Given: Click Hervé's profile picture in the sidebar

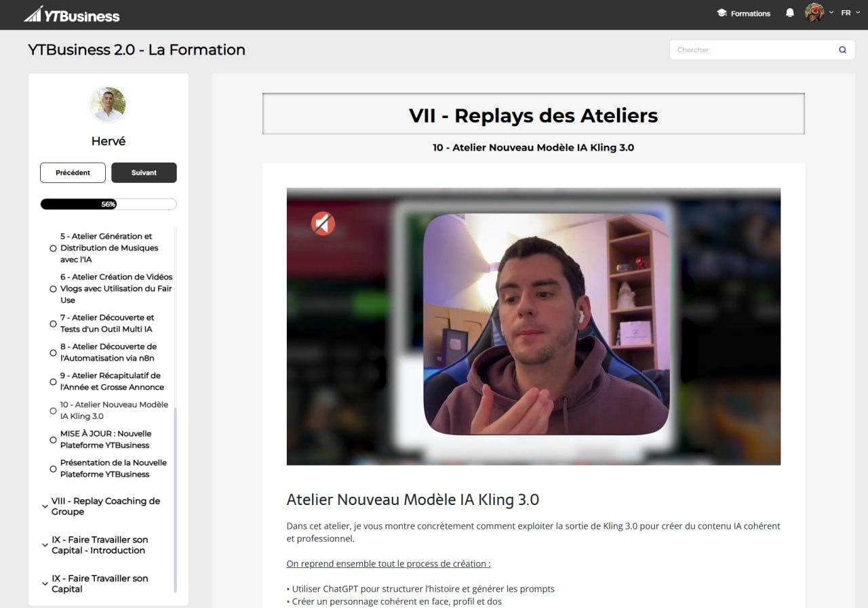Looking at the screenshot, I should pos(108,104).
